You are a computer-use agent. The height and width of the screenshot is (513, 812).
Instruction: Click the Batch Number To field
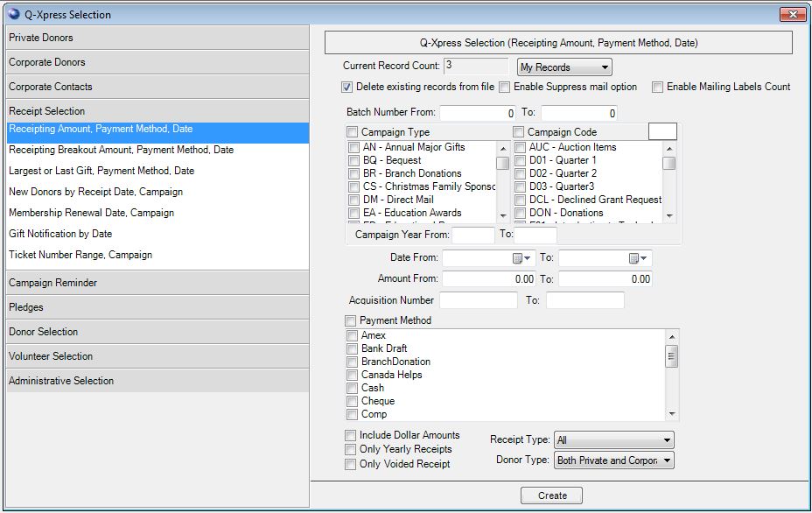[579, 113]
